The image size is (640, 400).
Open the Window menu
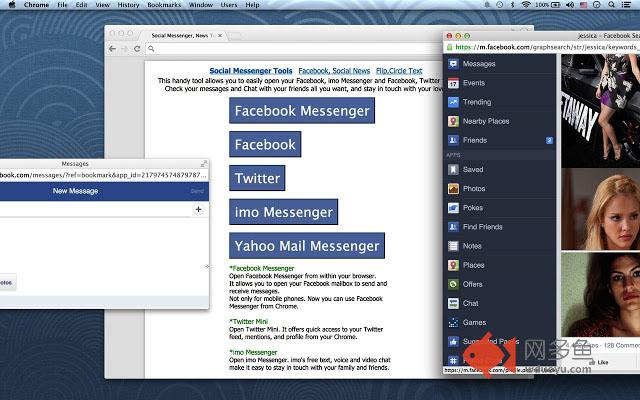coord(201,5)
